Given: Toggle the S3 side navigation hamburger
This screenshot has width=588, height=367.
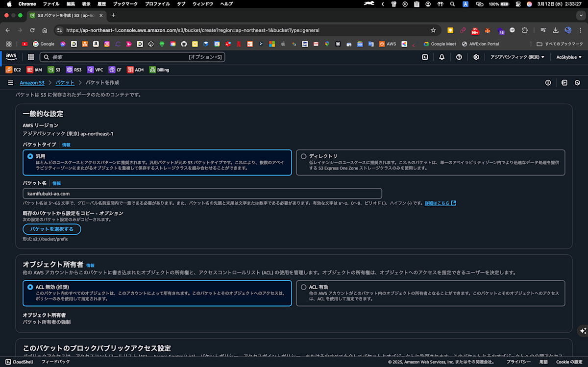Looking at the screenshot, I should click(x=10, y=83).
